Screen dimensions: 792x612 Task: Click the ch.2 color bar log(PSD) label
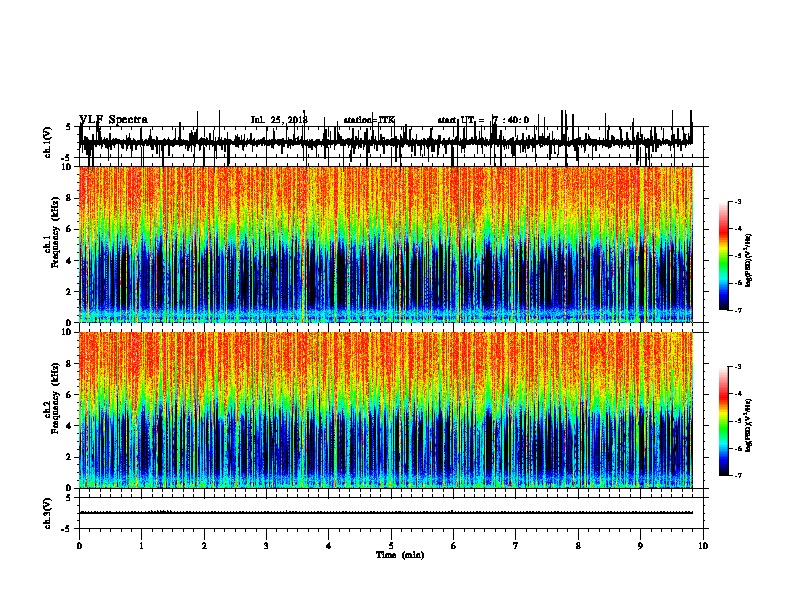click(748, 425)
